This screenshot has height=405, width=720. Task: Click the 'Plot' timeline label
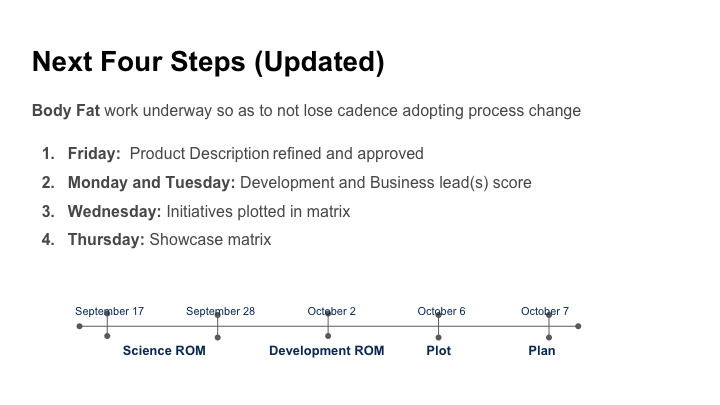coord(438,351)
